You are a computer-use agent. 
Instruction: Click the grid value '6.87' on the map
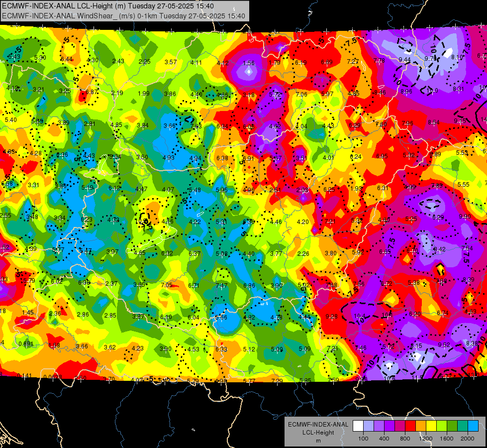click(92, 92)
